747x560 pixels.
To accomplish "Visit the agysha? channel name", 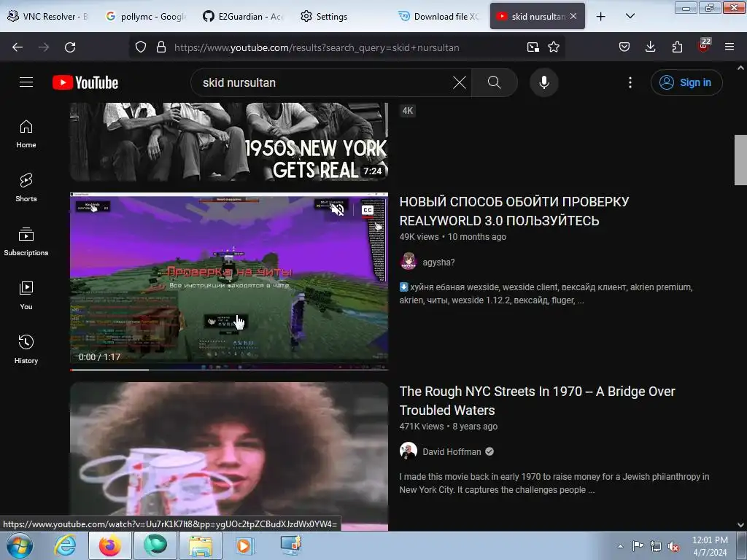I will click(438, 262).
